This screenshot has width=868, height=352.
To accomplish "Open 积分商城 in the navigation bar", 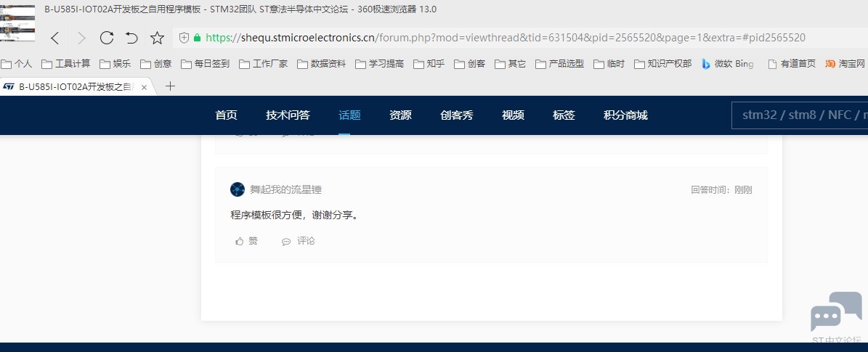I will tap(625, 115).
